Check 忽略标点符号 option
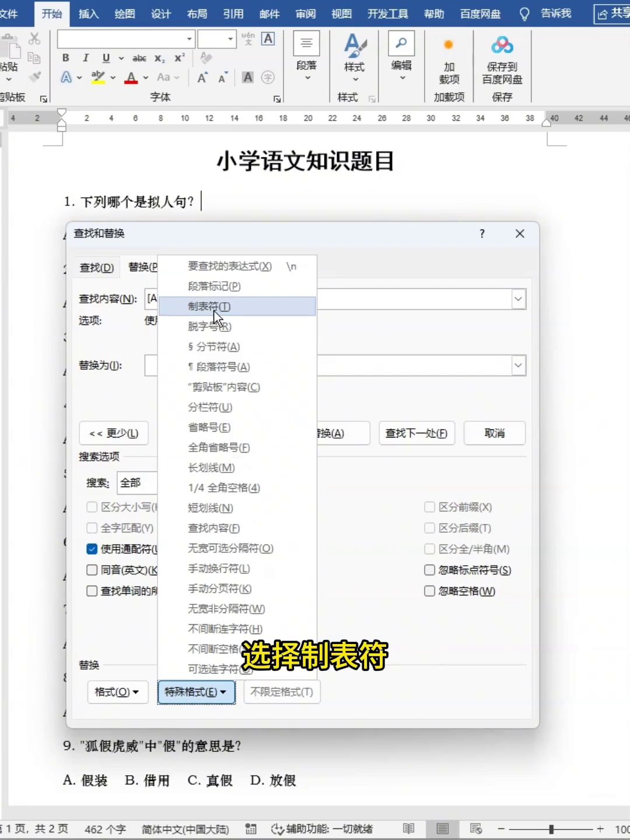The image size is (630, 840). point(429,570)
